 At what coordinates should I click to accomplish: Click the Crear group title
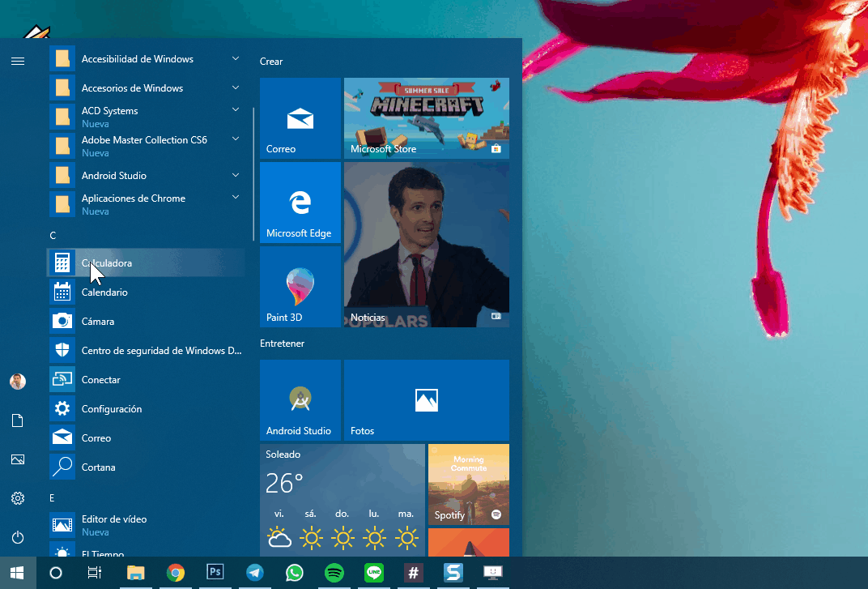coord(271,61)
